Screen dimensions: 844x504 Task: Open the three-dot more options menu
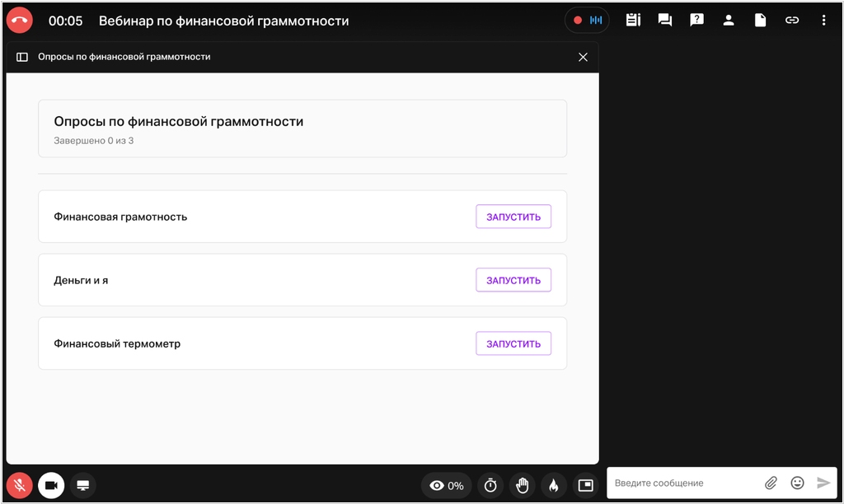pos(823,21)
